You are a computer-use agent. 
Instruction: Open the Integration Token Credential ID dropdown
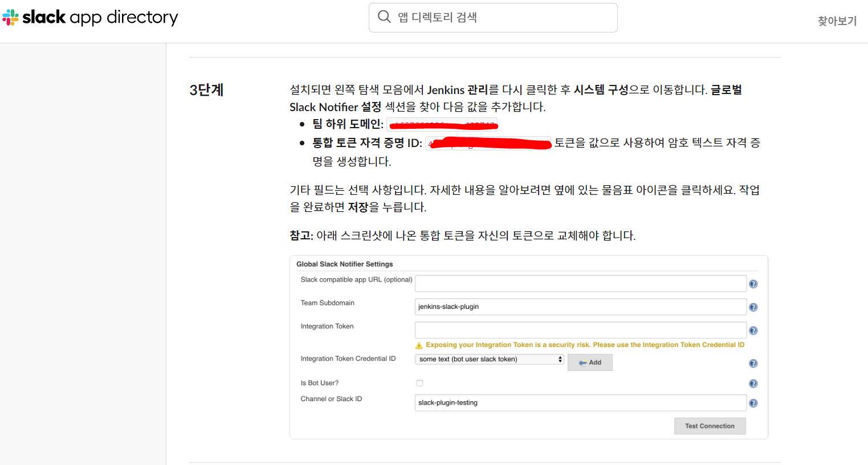coord(490,359)
